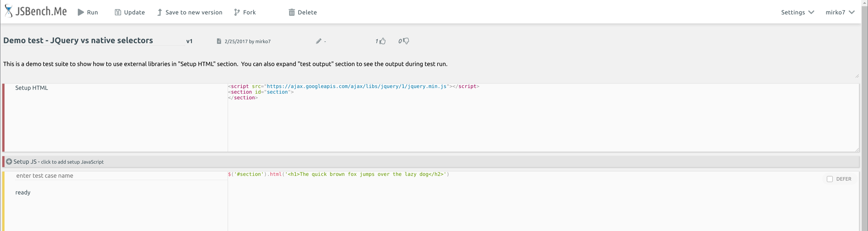The height and width of the screenshot is (231, 868).
Task: Expand the Setup JS section
Action: tap(9, 162)
